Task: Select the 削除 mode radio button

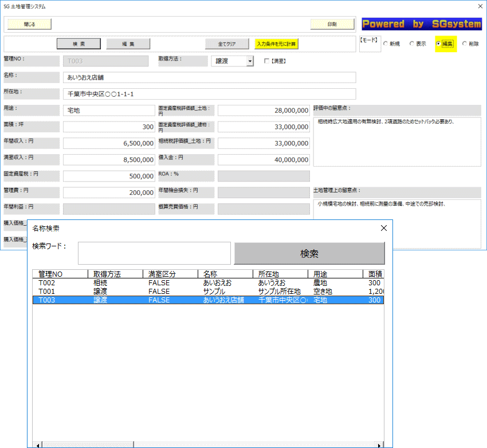Action: (x=465, y=44)
